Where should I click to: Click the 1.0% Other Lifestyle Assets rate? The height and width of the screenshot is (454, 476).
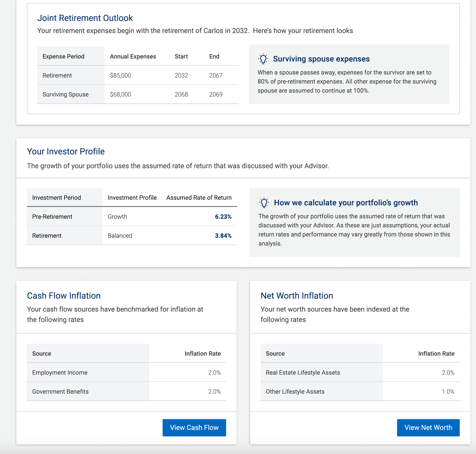tap(448, 392)
